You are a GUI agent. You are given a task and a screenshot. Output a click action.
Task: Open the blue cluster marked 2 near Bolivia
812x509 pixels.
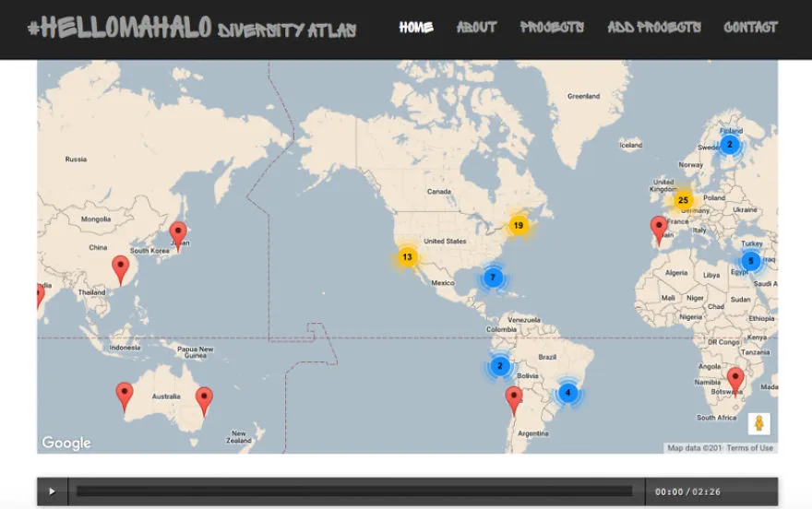pyautogui.click(x=500, y=366)
